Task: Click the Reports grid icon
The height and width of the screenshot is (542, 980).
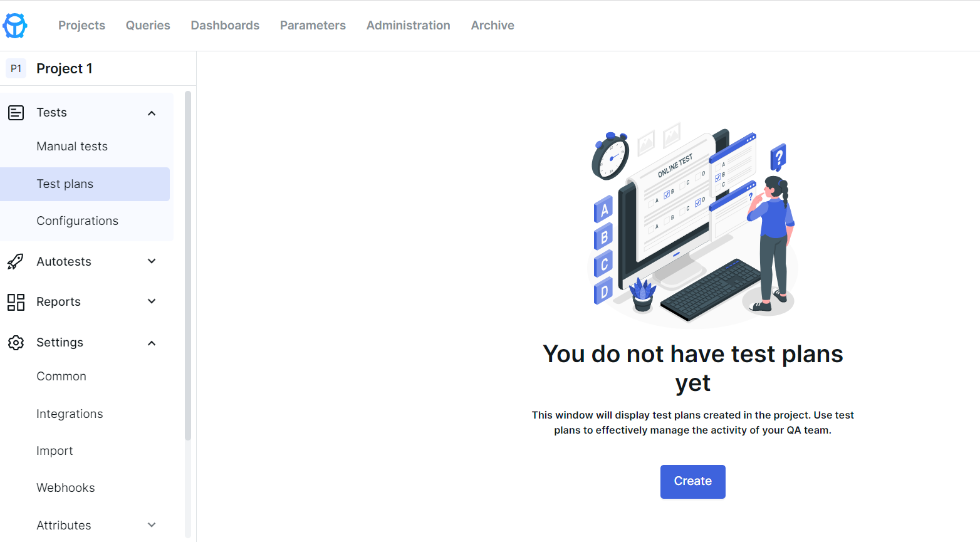Action: pos(16,302)
